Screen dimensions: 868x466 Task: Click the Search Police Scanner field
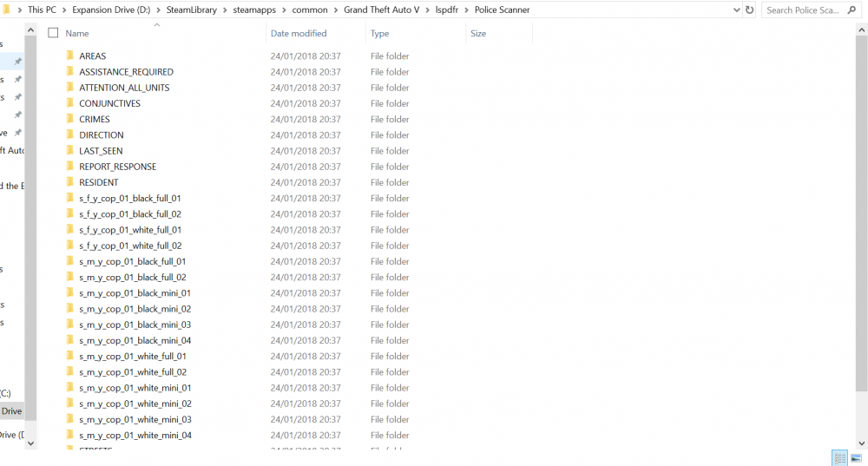click(803, 10)
